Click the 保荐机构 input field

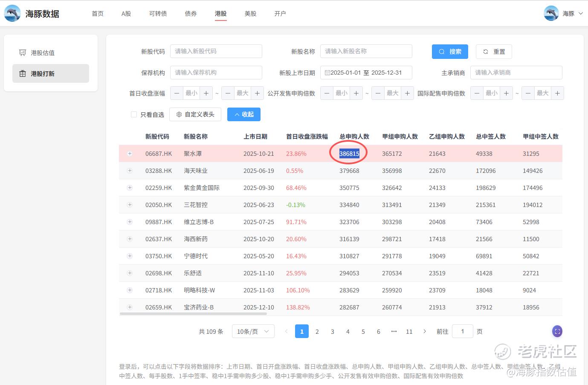tap(216, 73)
